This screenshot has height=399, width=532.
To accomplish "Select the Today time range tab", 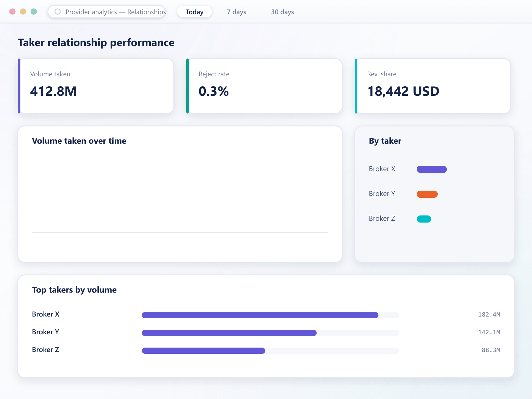I will 194,12.
